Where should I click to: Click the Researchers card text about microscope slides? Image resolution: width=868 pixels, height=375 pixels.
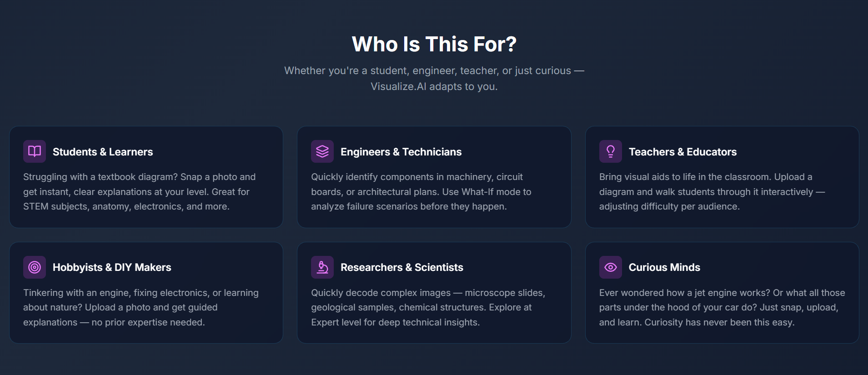[428, 308]
